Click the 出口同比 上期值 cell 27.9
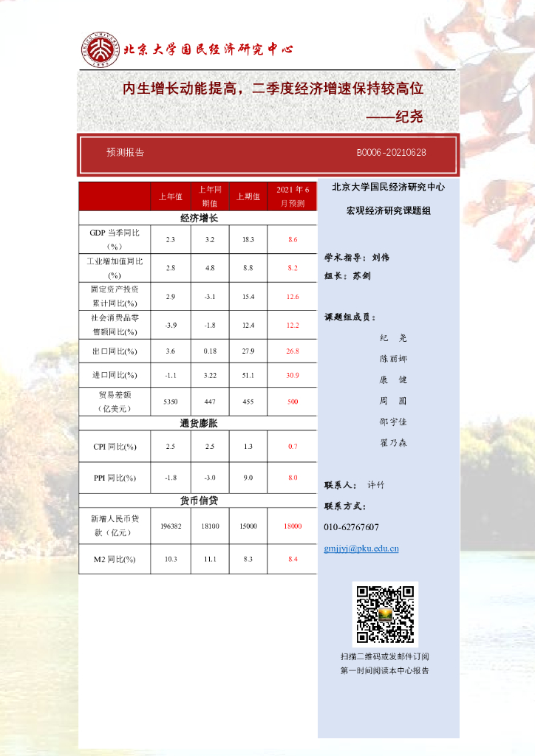The width and height of the screenshot is (535, 756). click(x=248, y=351)
